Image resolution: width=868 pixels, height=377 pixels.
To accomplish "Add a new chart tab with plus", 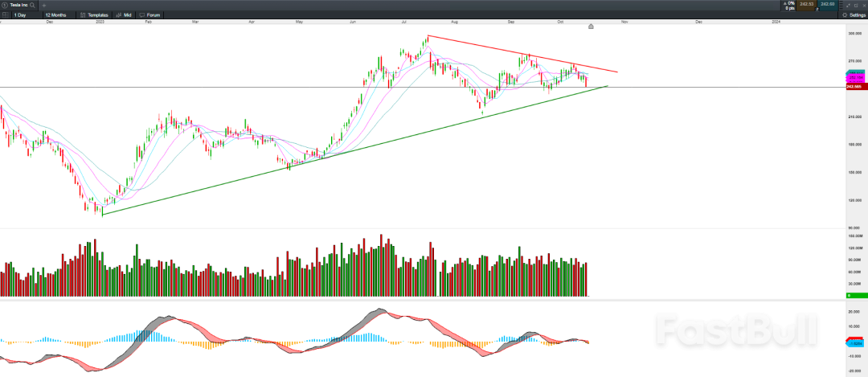I will point(45,5).
